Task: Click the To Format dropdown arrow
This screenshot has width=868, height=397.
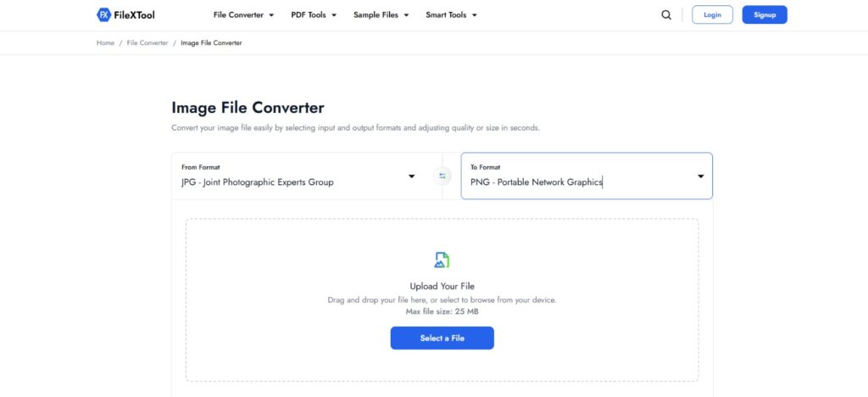Action: click(701, 176)
